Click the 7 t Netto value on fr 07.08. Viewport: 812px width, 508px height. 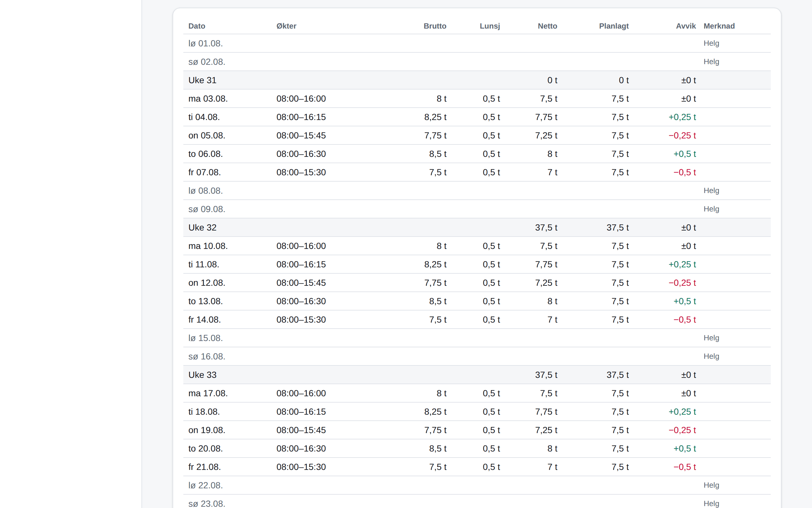552,172
